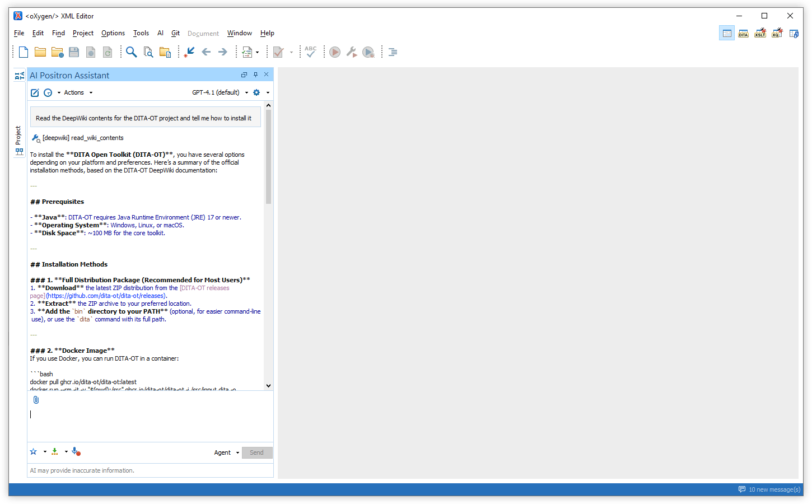Follow the github.com/dita-ot releases link
Viewport: 812px width, 504px height.
(106, 296)
